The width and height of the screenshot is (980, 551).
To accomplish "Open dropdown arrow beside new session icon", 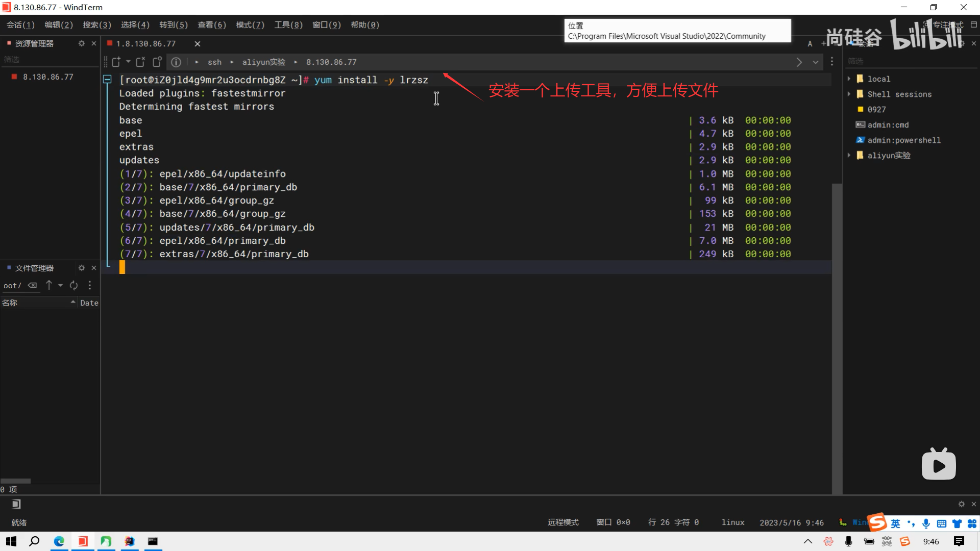I will (x=128, y=62).
